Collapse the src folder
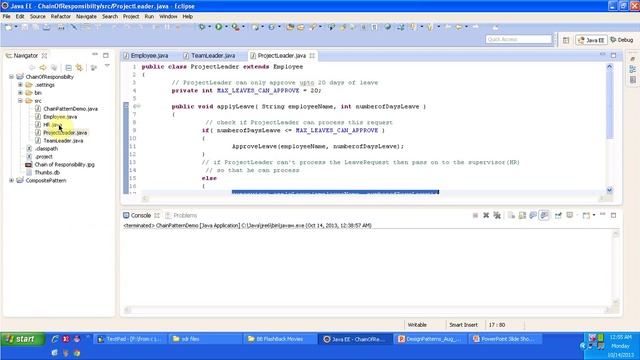This screenshot has width=640, height=360. tap(20, 101)
